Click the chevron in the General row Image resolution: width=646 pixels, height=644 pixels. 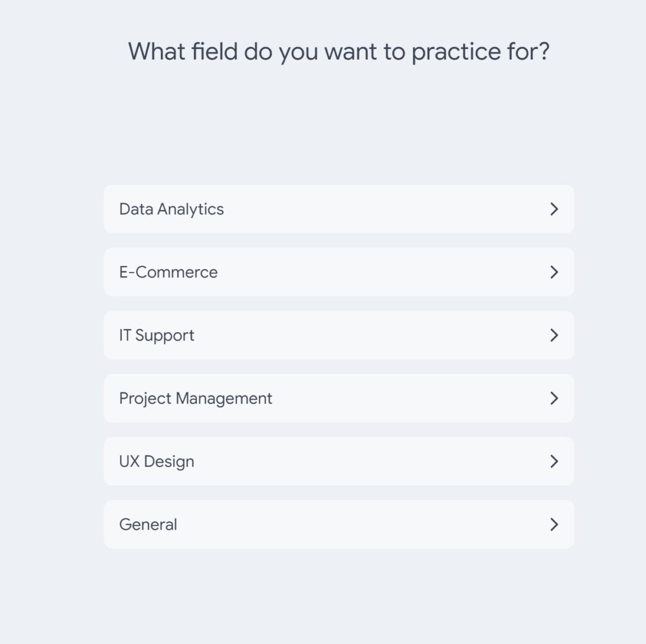pyautogui.click(x=554, y=525)
